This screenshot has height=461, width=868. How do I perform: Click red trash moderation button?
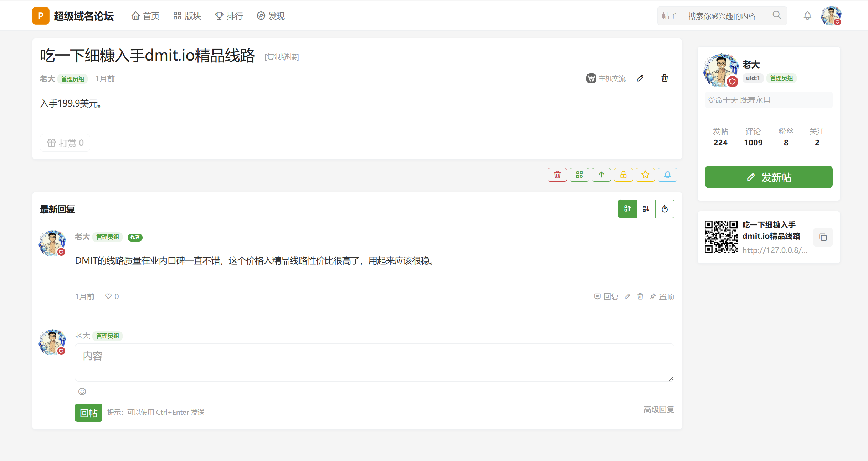tap(557, 175)
